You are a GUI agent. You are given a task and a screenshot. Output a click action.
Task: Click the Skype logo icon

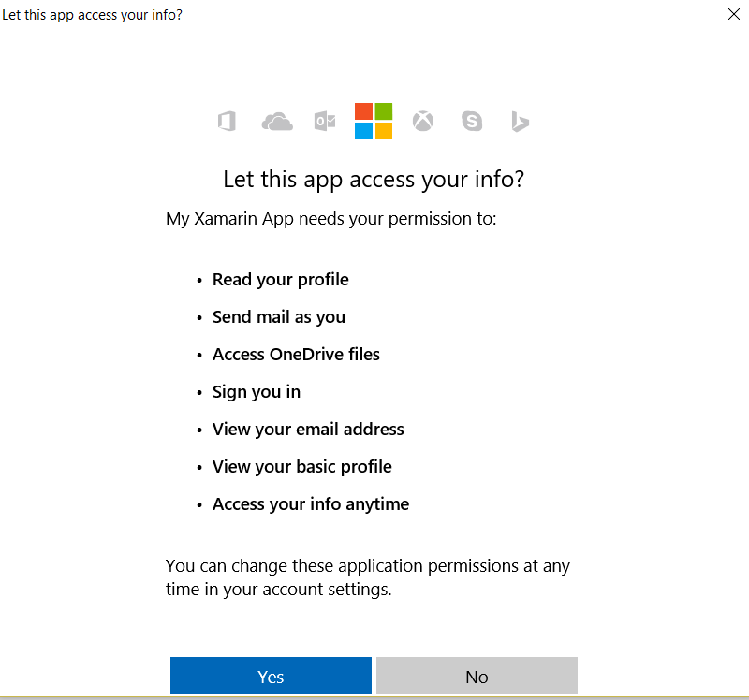point(472,122)
